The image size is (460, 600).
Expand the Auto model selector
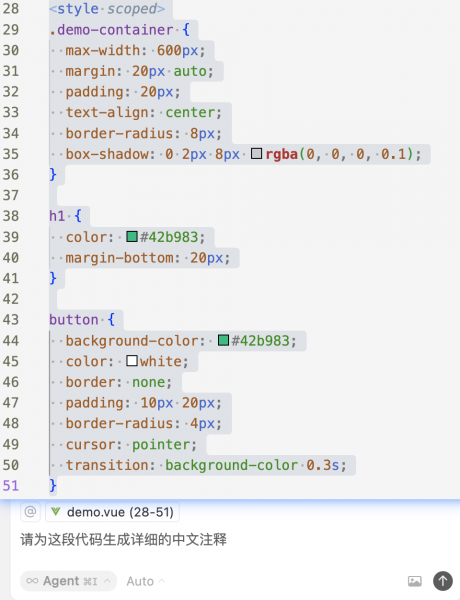coord(145,581)
